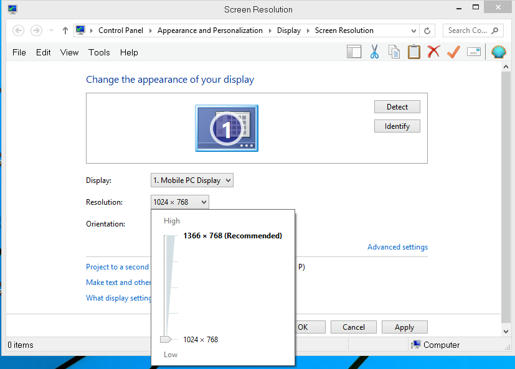The width and height of the screenshot is (515, 369).
Task: Click the Rename toolbar icon
Action: [x=474, y=52]
